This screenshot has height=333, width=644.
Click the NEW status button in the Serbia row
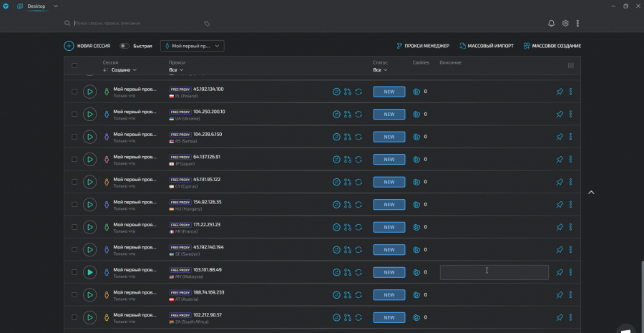[389, 137]
